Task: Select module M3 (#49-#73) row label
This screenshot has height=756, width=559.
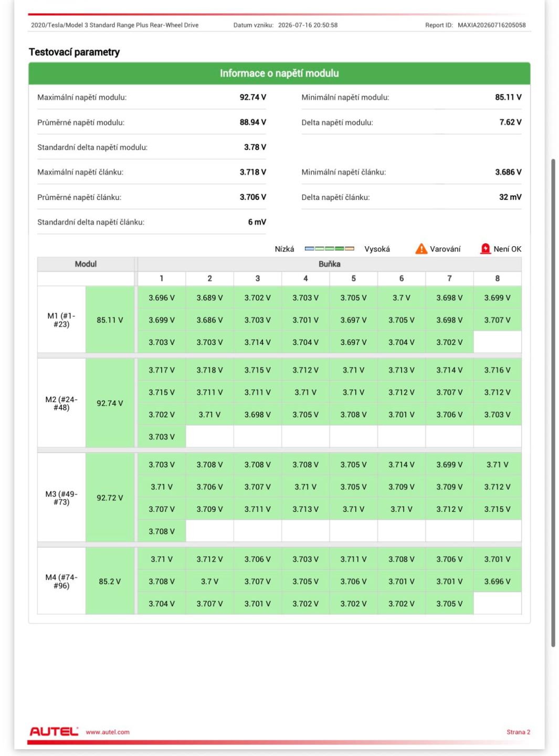Action: click(x=61, y=498)
